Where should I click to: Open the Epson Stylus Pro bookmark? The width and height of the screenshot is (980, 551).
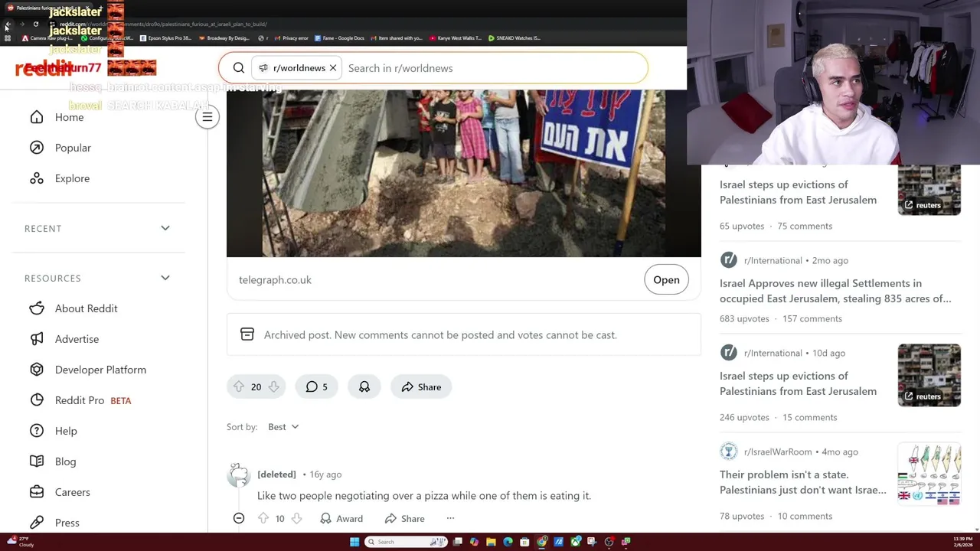coord(166,37)
